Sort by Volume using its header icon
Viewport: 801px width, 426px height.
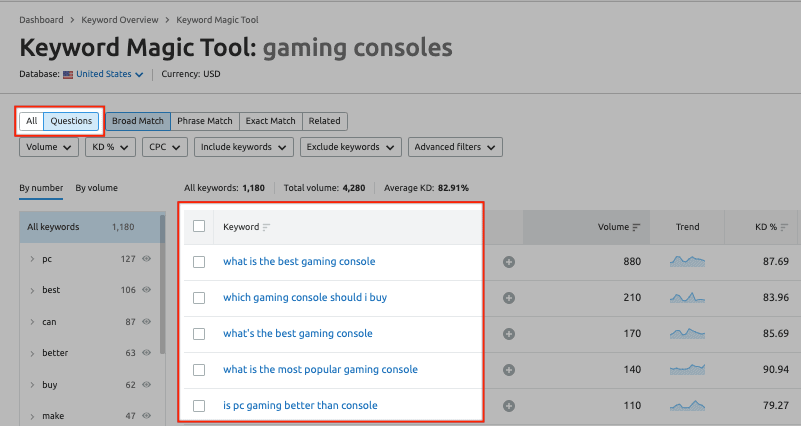636,227
